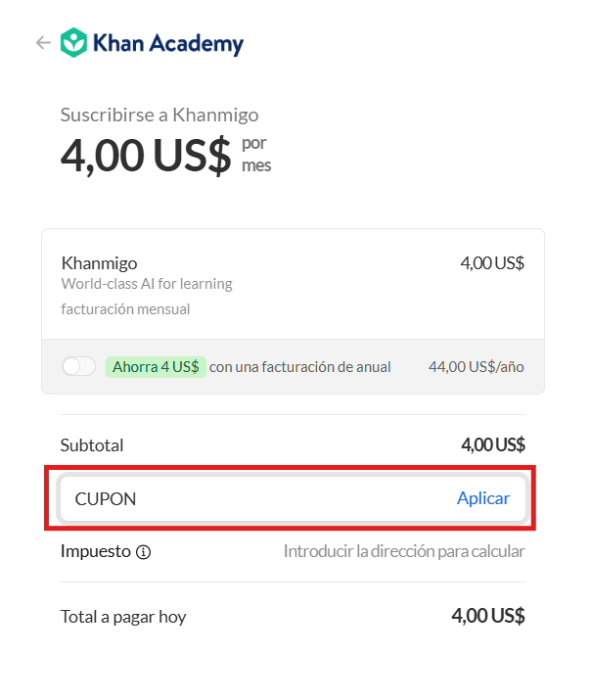Click 'Introducir la dirección para calcular' text
The width and height of the screenshot is (590, 700).
pyautogui.click(x=404, y=552)
